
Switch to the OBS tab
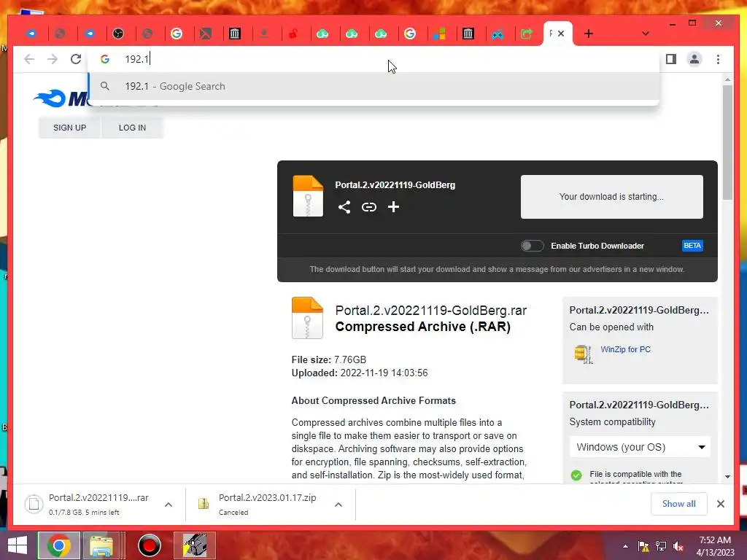click(x=118, y=34)
